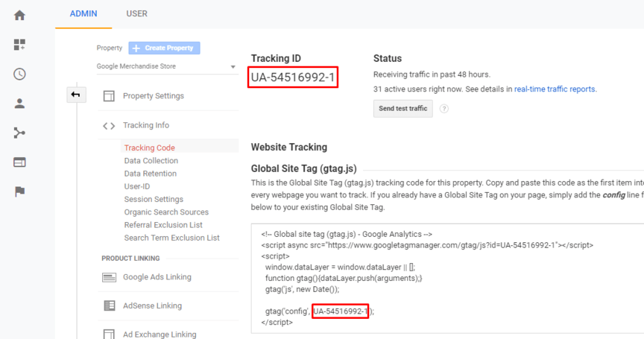Click the window.dataLayer code line
This screenshot has width=644, height=339.
click(340, 267)
